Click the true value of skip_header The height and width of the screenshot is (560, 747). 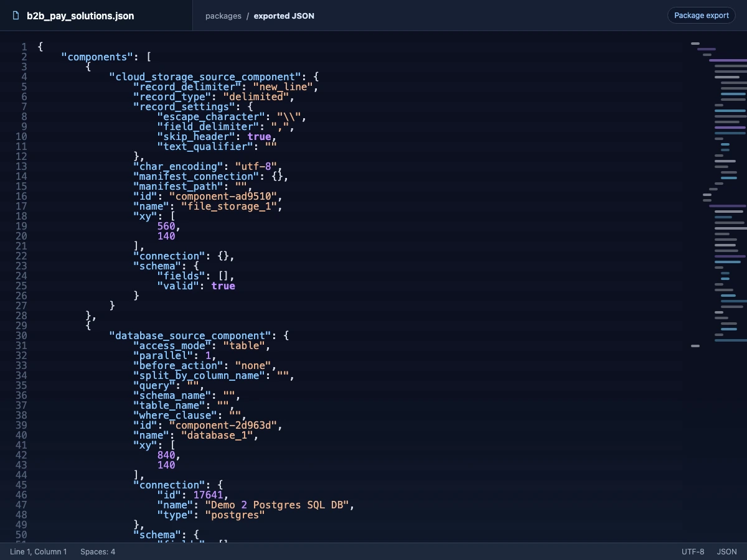pos(259,136)
